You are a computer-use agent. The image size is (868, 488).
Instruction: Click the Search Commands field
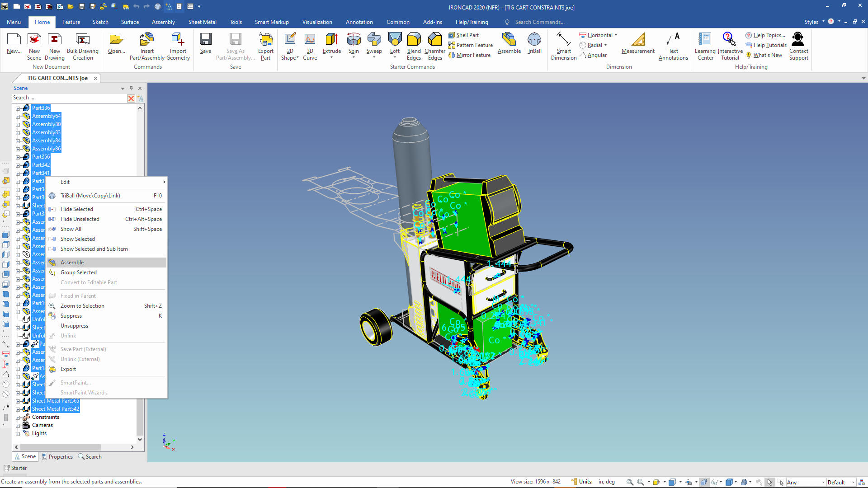click(x=539, y=22)
